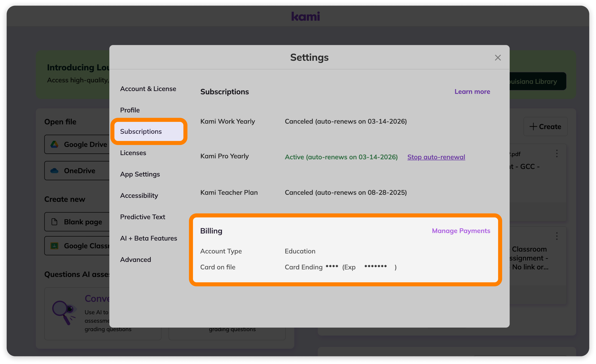The image size is (596, 364).
Task: Open AI + Beta Features settings
Action: tap(149, 238)
